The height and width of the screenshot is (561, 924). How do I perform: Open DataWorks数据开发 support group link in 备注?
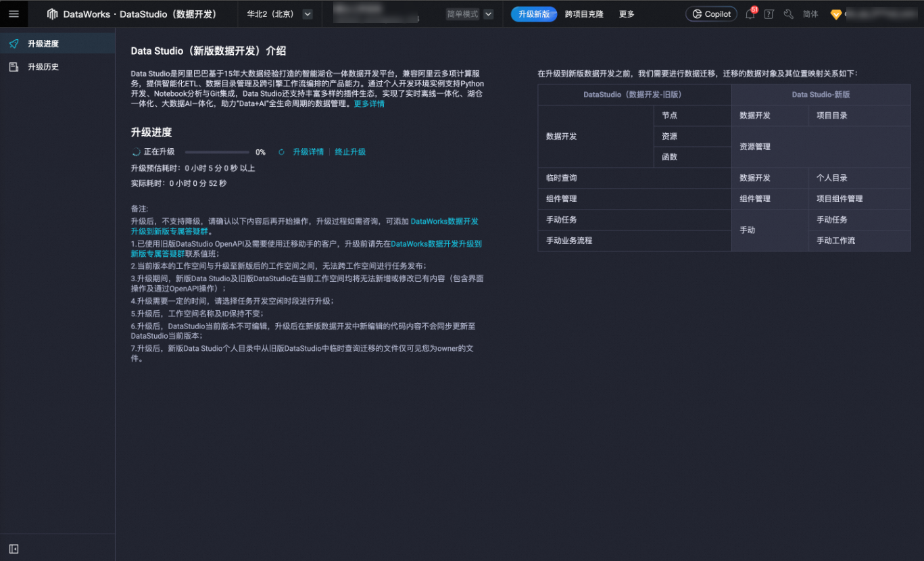pos(445,221)
